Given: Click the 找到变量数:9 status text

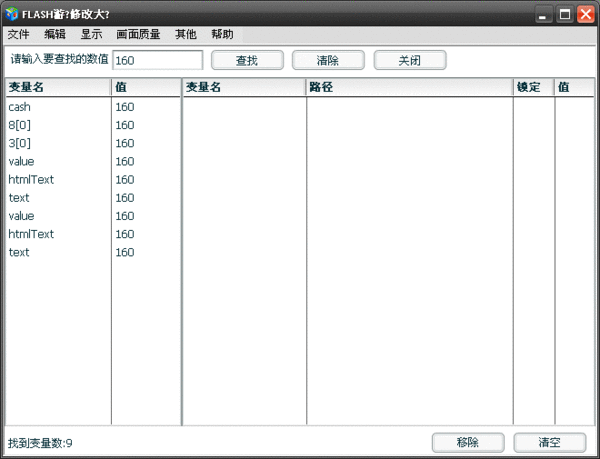Looking at the screenshot, I should coord(40,443).
